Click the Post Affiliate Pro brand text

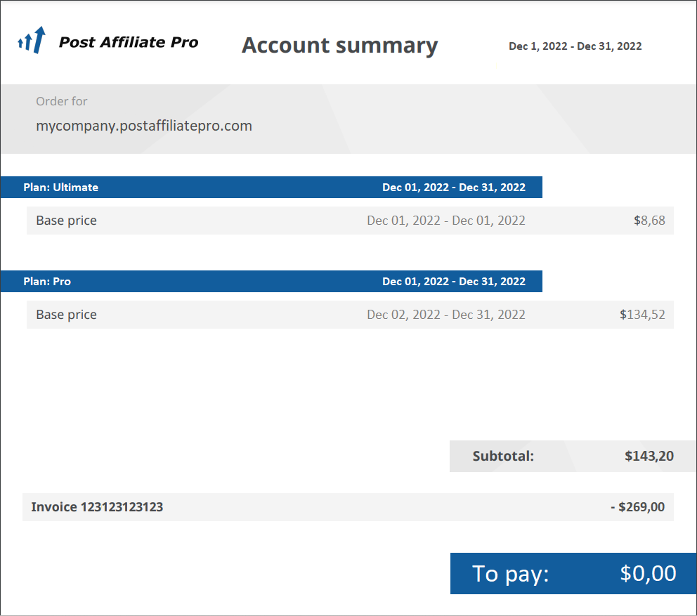129,42
